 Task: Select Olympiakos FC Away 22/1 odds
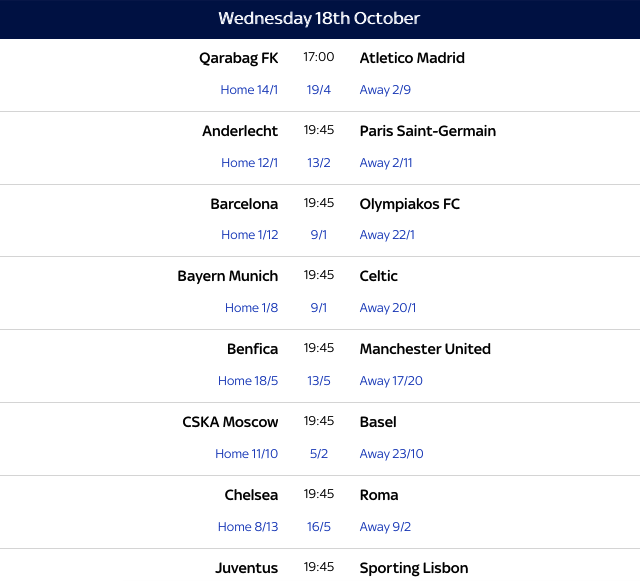pyautogui.click(x=387, y=235)
